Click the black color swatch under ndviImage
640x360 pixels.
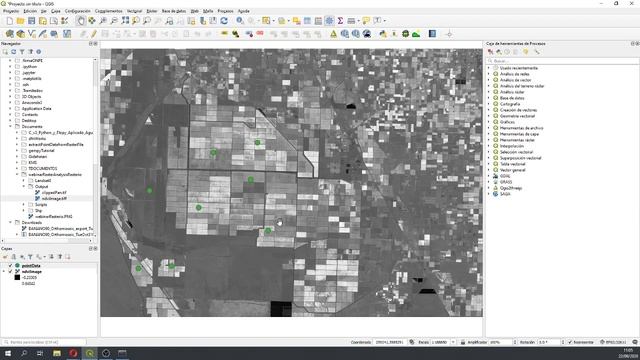click(17, 278)
